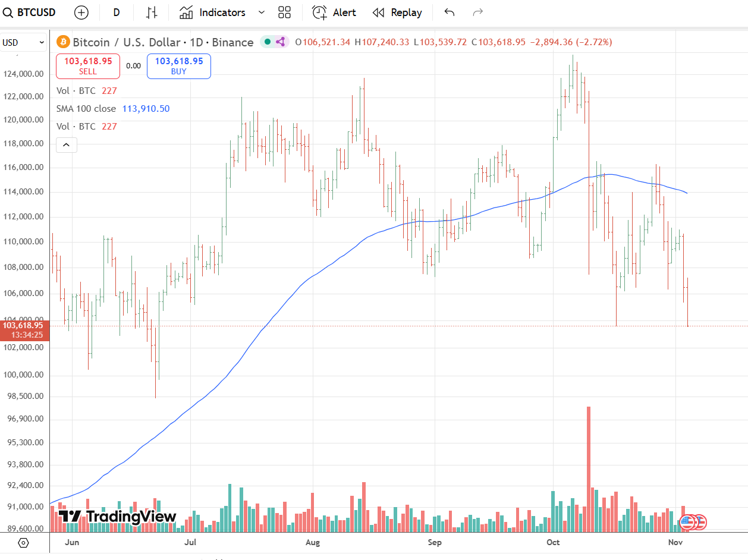Open the D time interval selector
The width and height of the screenshot is (748, 560).
click(116, 12)
